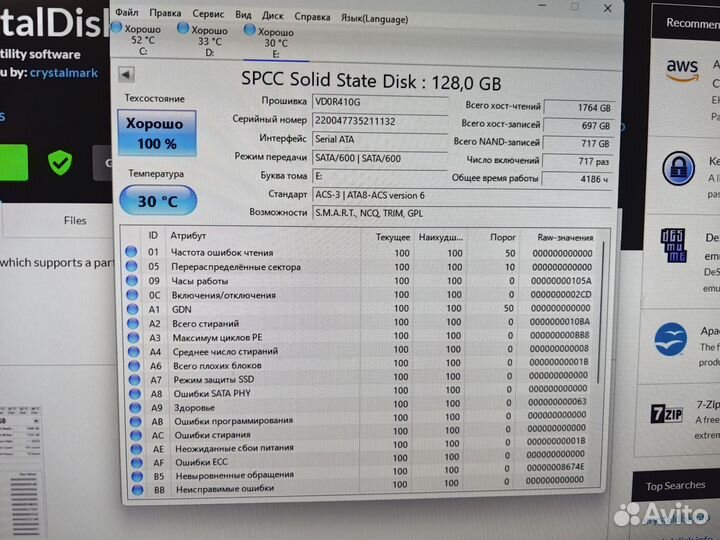Click the Возможности field S.M.A.R.T., NCQ
Viewport: 720px width, 540px height.
point(461,214)
